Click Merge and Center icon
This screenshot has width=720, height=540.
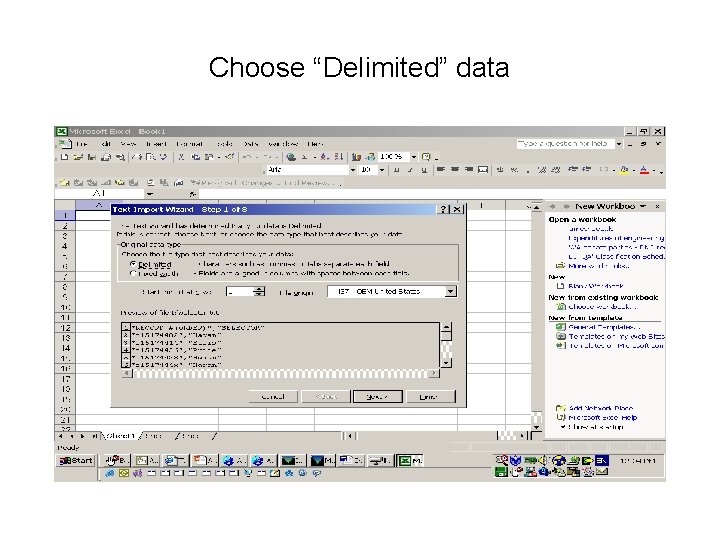(483, 170)
